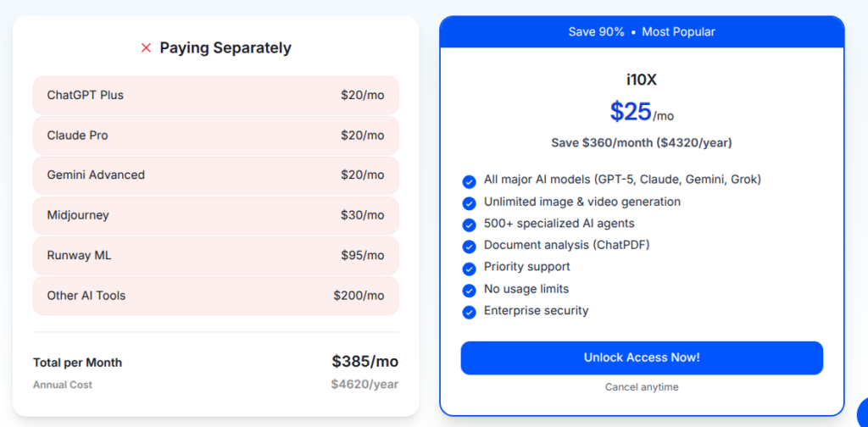Click the $385/mo total per month amount
Image resolution: width=868 pixels, height=427 pixels.
[x=364, y=362]
